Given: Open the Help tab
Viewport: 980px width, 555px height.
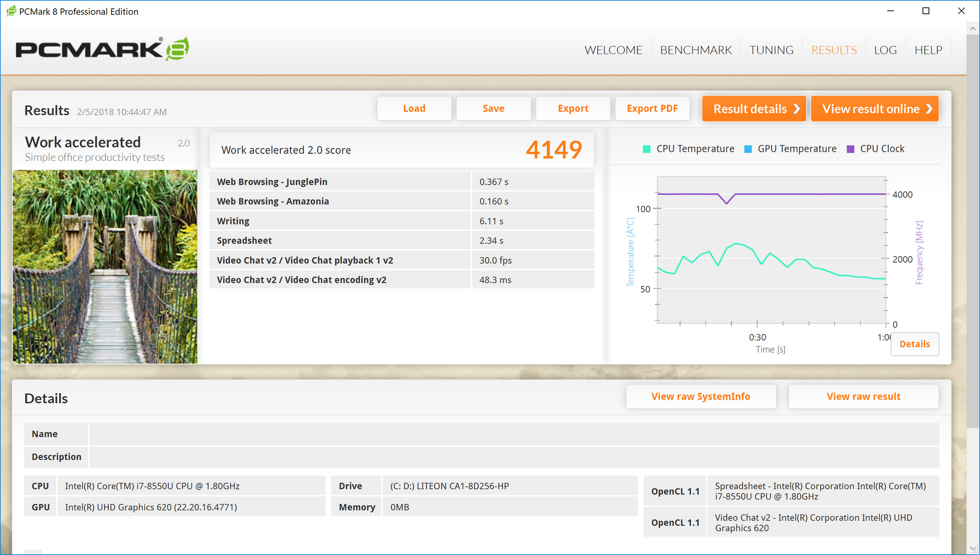Looking at the screenshot, I should [x=928, y=50].
